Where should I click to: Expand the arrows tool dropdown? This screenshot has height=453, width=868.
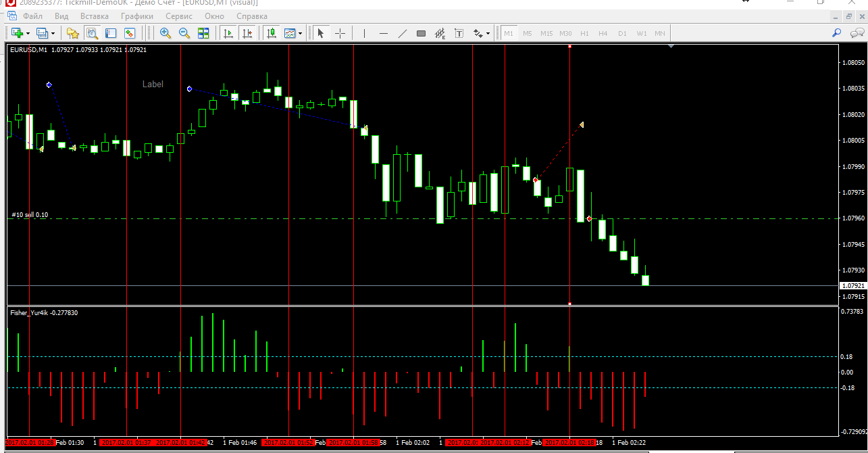coord(488,32)
